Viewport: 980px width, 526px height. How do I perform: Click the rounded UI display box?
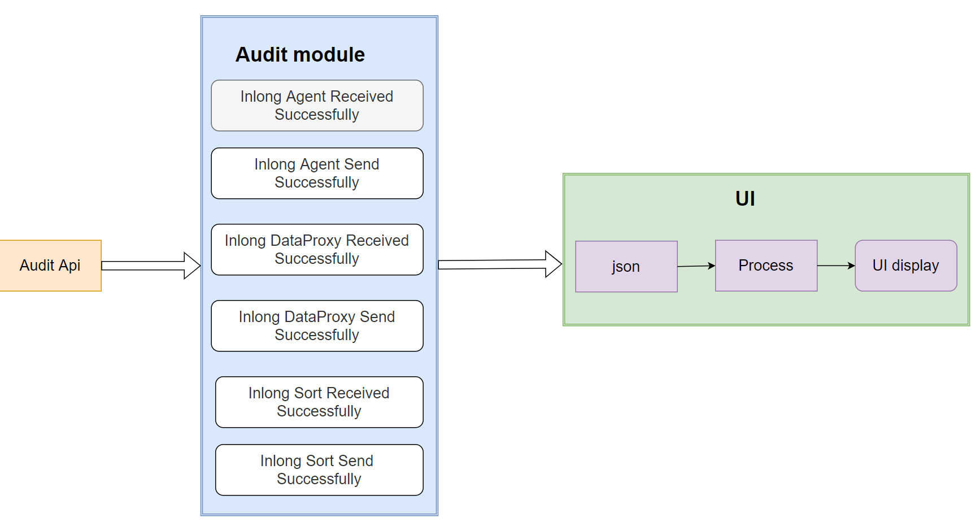coord(905,266)
